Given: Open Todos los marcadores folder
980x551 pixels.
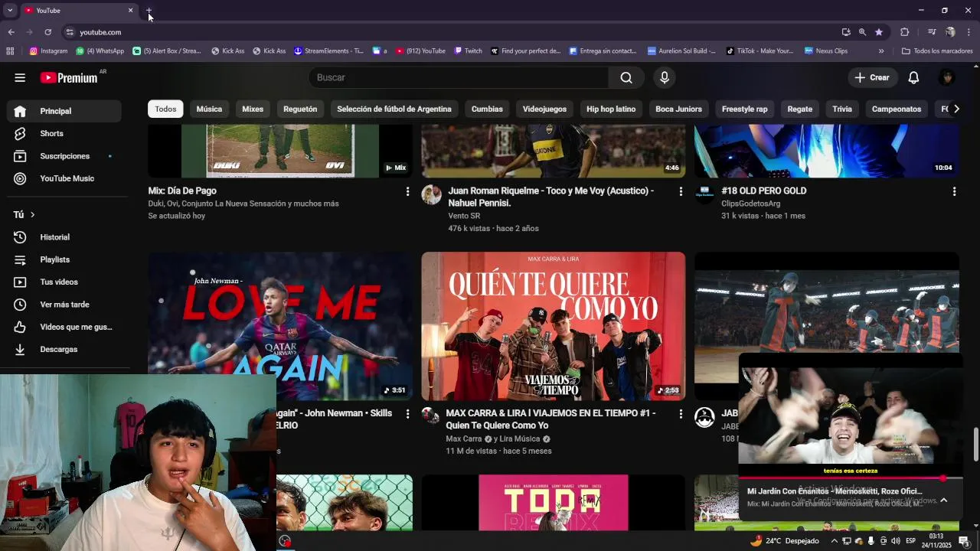Looking at the screenshot, I should (x=937, y=51).
